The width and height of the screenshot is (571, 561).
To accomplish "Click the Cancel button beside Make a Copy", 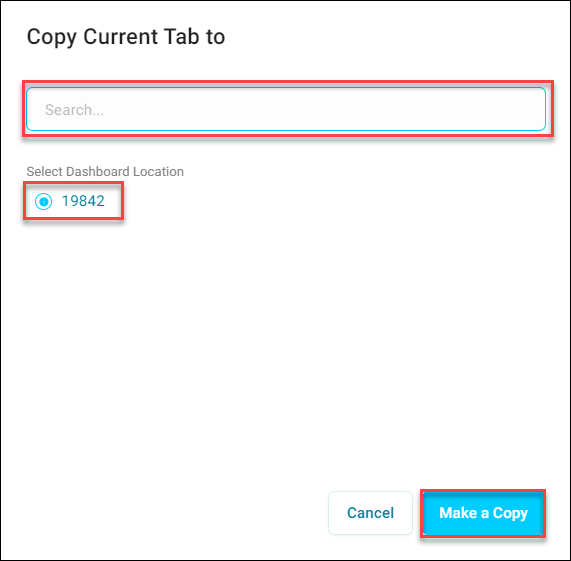I will click(x=370, y=513).
